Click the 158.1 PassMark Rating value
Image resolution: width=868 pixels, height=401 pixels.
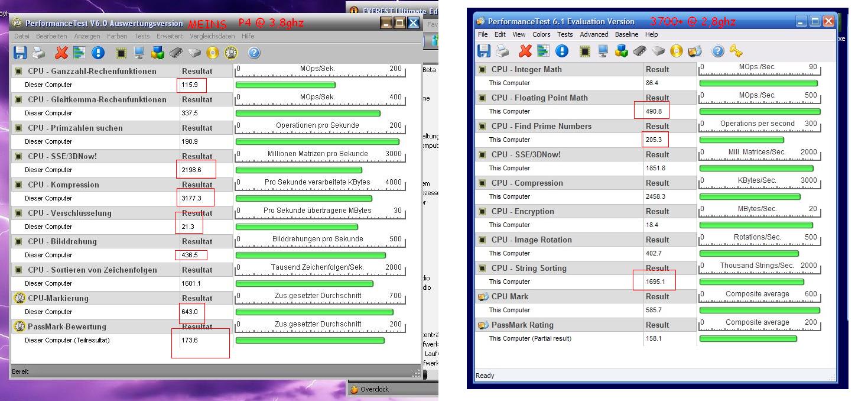(x=654, y=338)
